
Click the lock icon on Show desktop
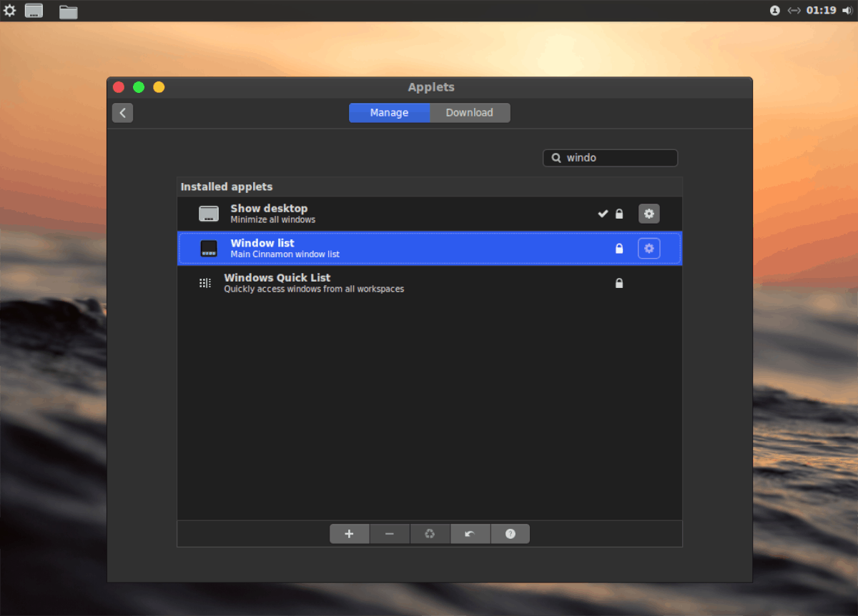click(x=618, y=213)
